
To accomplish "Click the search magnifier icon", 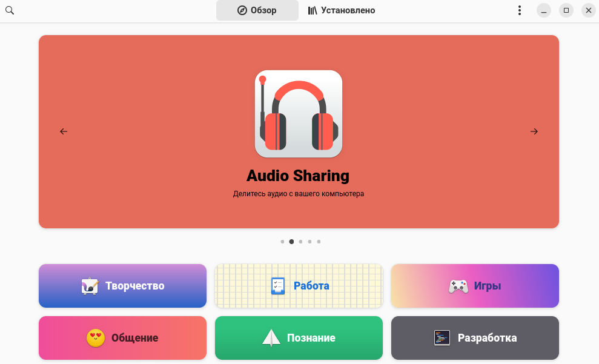I will (x=10, y=10).
